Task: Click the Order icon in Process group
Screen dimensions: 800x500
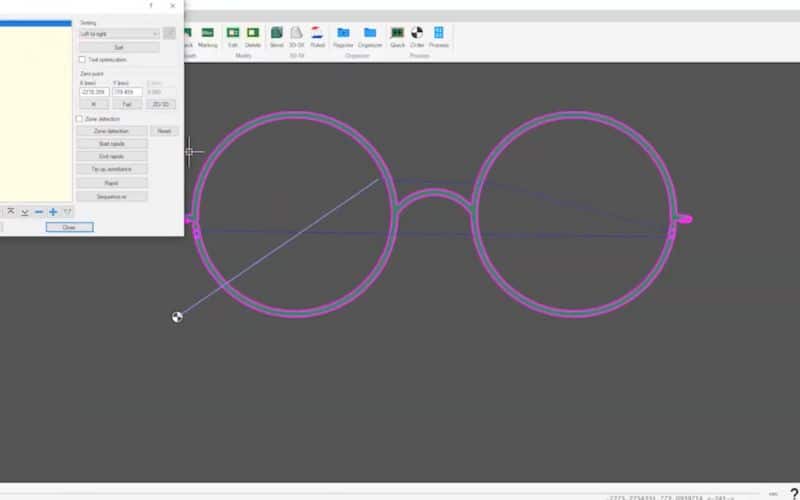Action: pos(417,34)
